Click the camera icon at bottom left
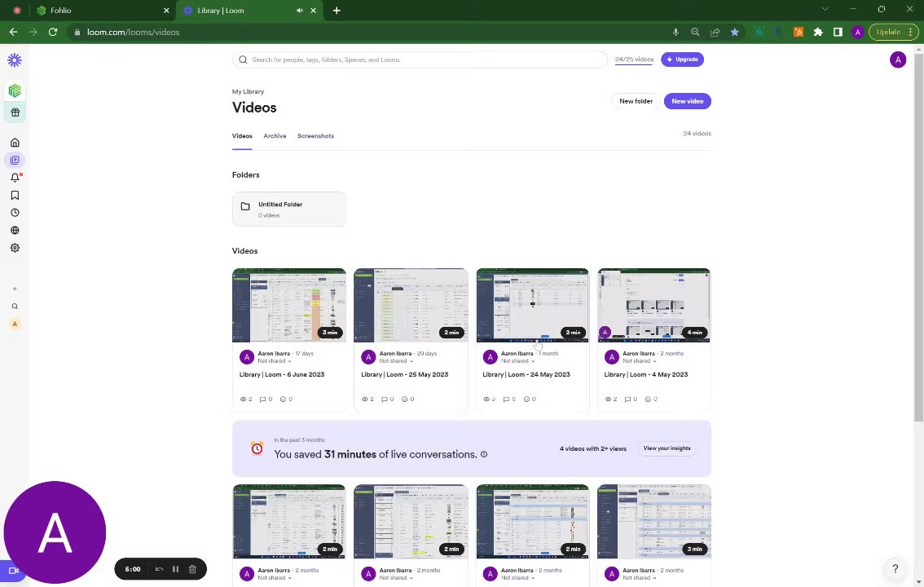The height and width of the screenshot is (587, 924). [x=13, y=571]
